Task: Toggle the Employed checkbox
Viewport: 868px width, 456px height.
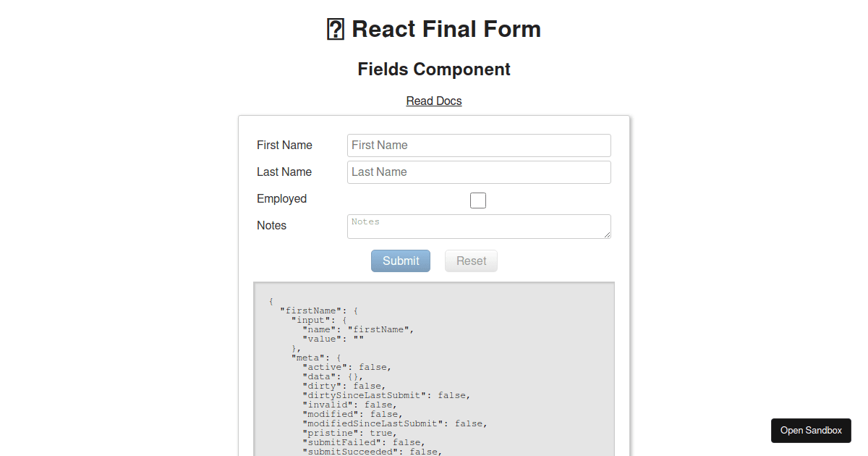Action: coord(477,200)
